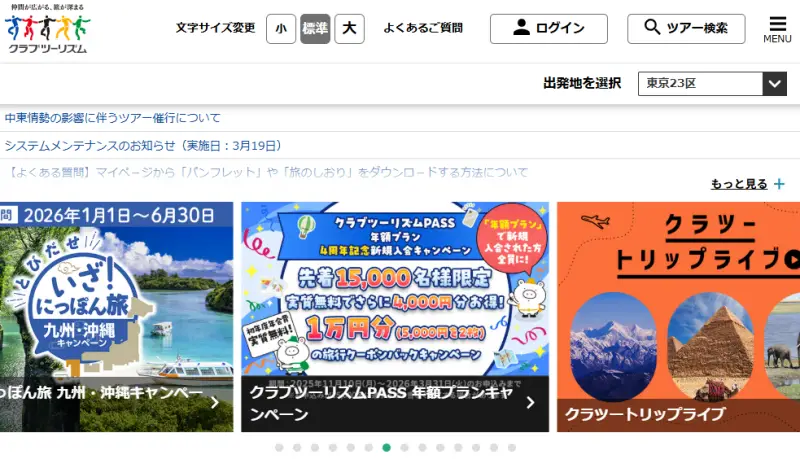800x459 pixels.
Task: Open the ツアー検索 button
Action: coord(686,29)
